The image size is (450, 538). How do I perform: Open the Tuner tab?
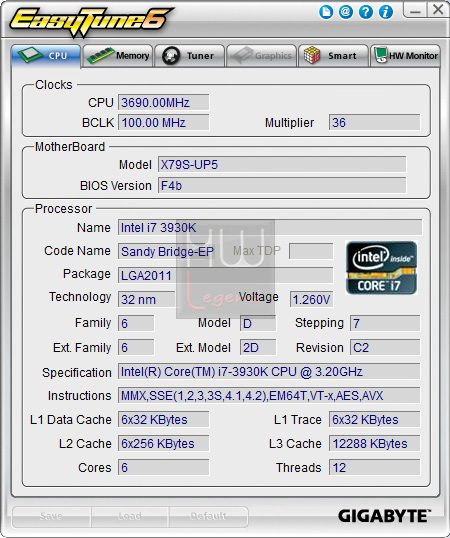(x=190, y=56)
